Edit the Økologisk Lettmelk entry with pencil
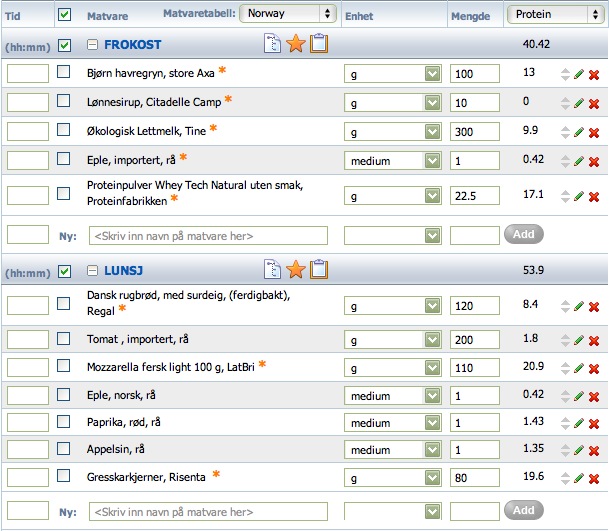Image resolution: width=609 pixels, height=531 pixels. (579, 132)
